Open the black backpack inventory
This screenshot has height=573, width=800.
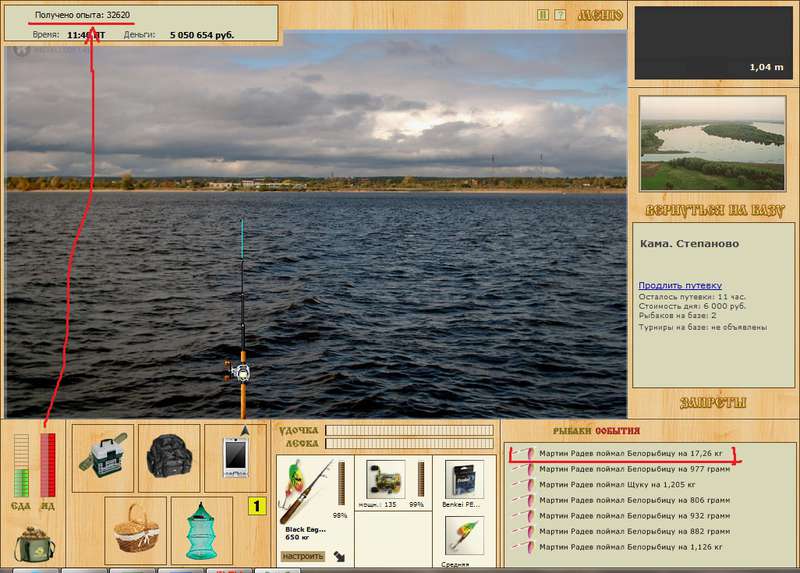[x=169, y=458]
